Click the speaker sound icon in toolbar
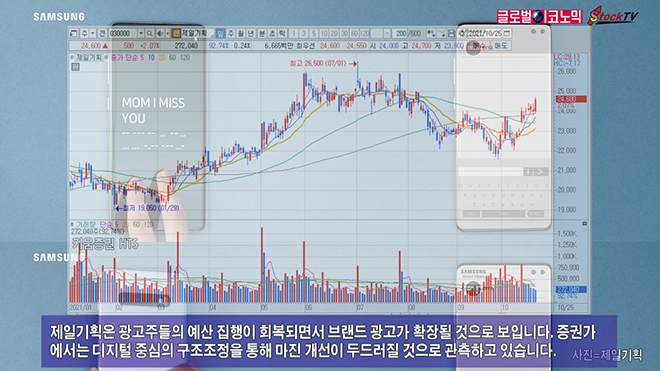This screenshot has width=660, height=371. point(160,33)
